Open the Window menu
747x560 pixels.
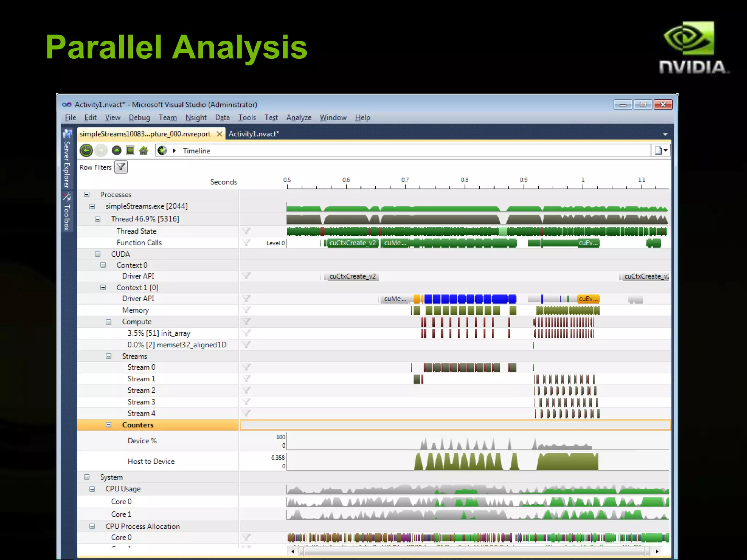coord(333,117)
